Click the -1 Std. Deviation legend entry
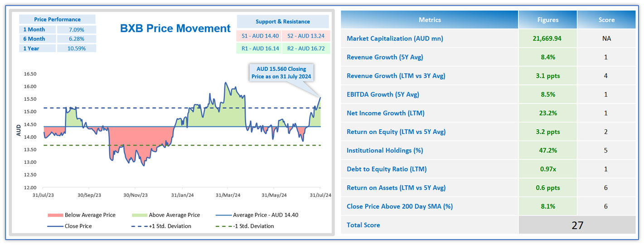Screen dimensions: 644x245 pyautogui.click(x=244, y=226)
